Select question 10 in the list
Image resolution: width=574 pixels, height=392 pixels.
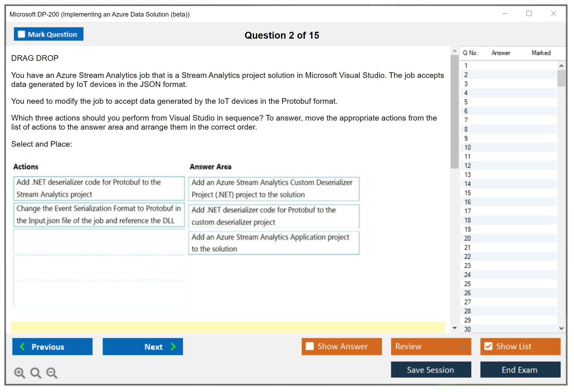tap(467, 147)
